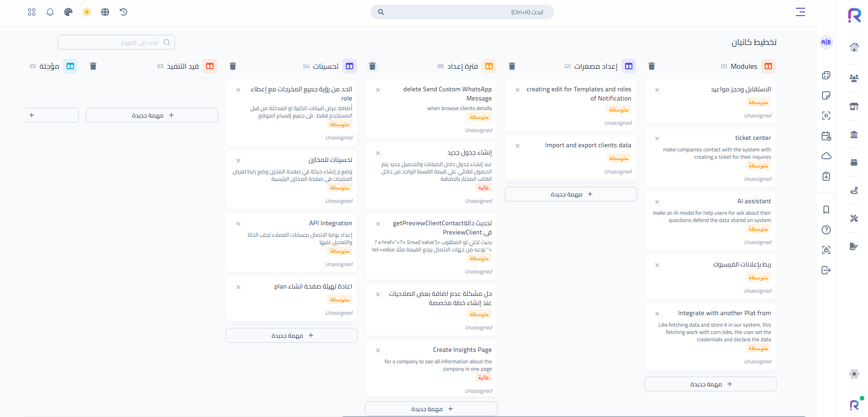
Task: Open the tools wrench icon in sidebar
Action: 854,218
